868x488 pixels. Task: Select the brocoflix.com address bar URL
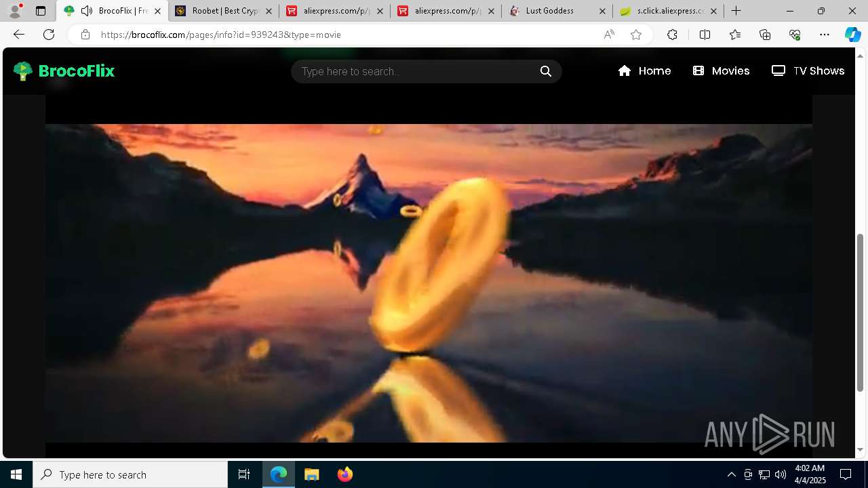[x=221, y=35]
